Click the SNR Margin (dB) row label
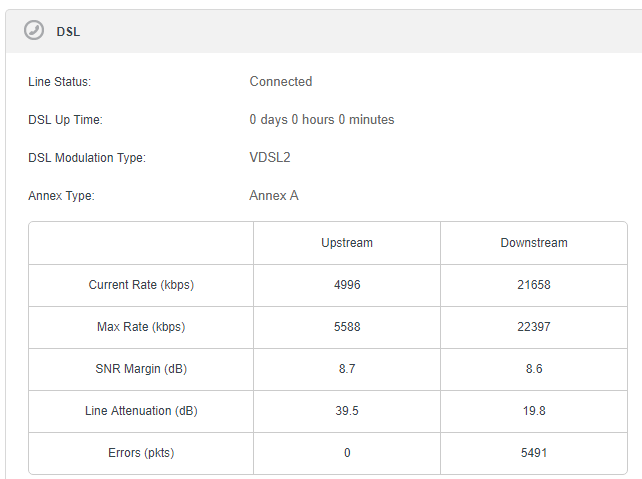Image resolution: width=642 pixels, height=479 pixels. (141, 369)
